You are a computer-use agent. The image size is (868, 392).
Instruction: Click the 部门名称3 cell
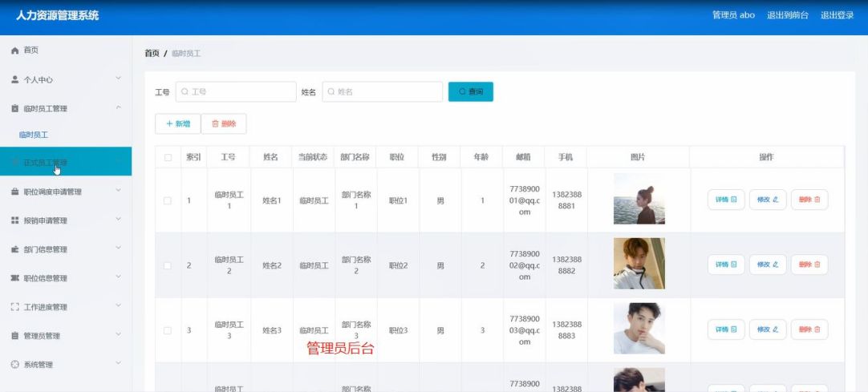pyautogui.click(x=356, y=330)
